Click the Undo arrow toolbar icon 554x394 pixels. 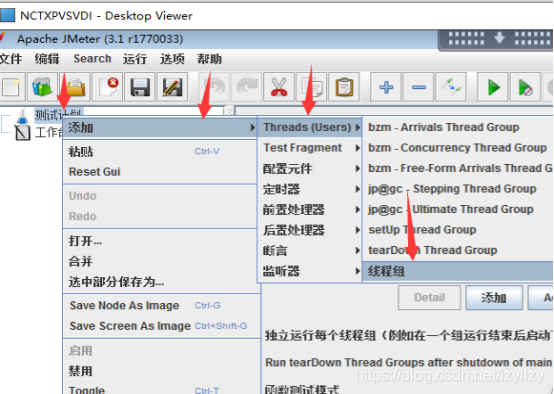(214, 87)
